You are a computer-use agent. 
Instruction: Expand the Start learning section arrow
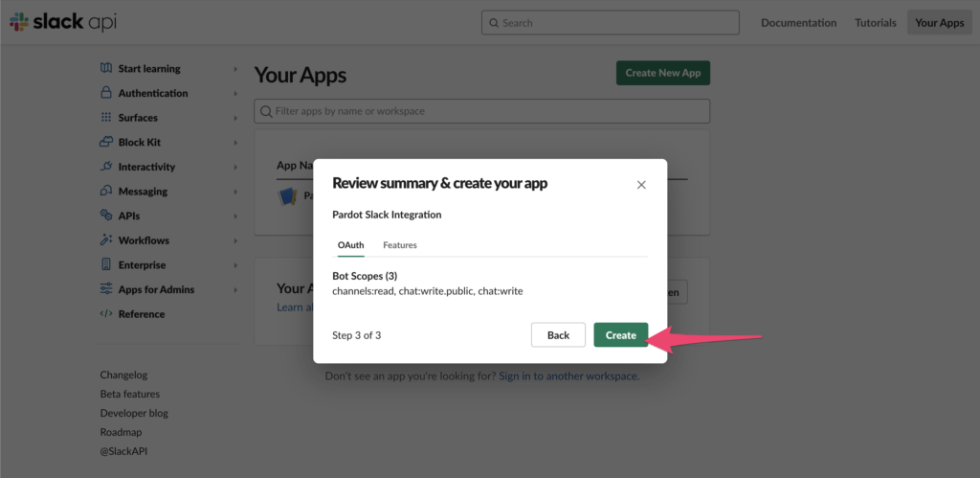coord(235,69)
